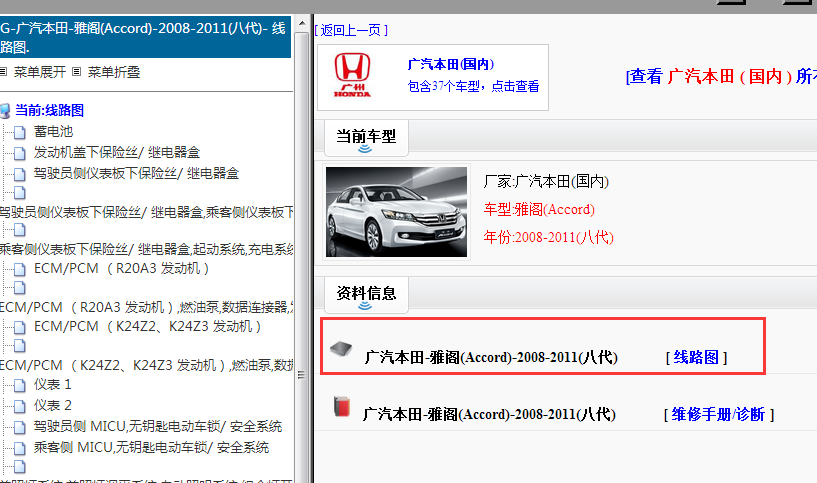Open ECM/PCM（R20A3 发动机）item
Screen dimensions: 817x483
point(121,268)
